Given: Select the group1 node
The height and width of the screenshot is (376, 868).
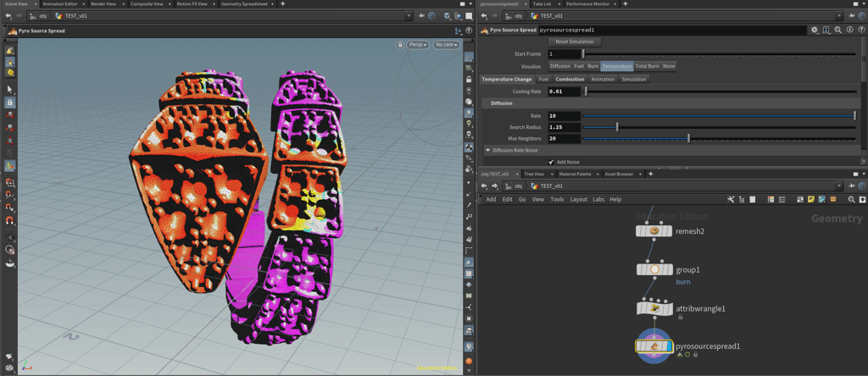Looking at the screenshot, I should (654, 270).
